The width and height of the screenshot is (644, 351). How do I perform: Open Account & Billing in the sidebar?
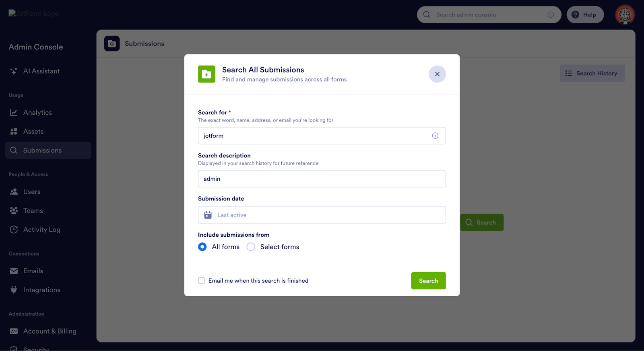[x=48, y=331]
